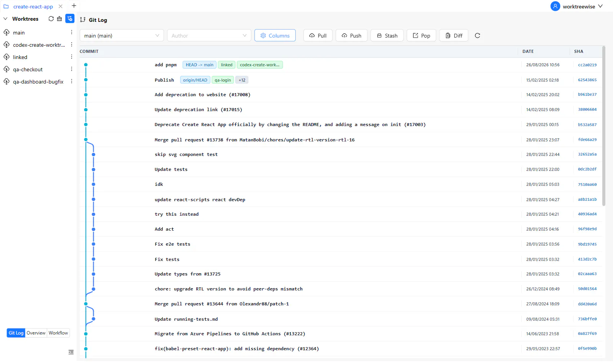
Task: Click the collapse sidebar icon at bottom
Action: 71,352
